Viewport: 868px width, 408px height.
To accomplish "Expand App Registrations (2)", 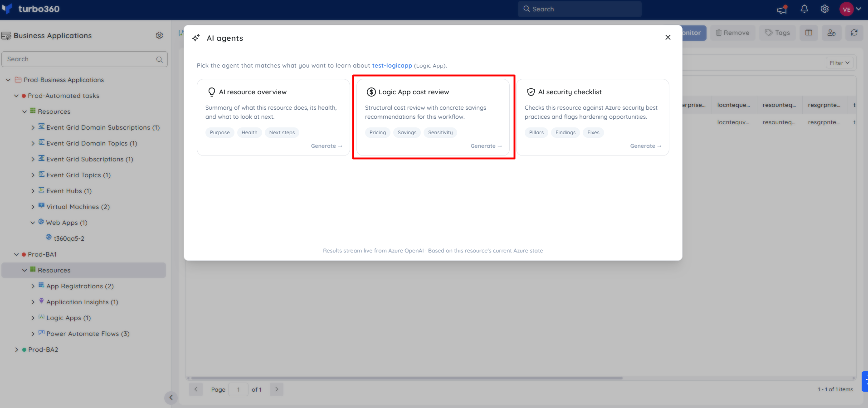I will coord(33,287).
